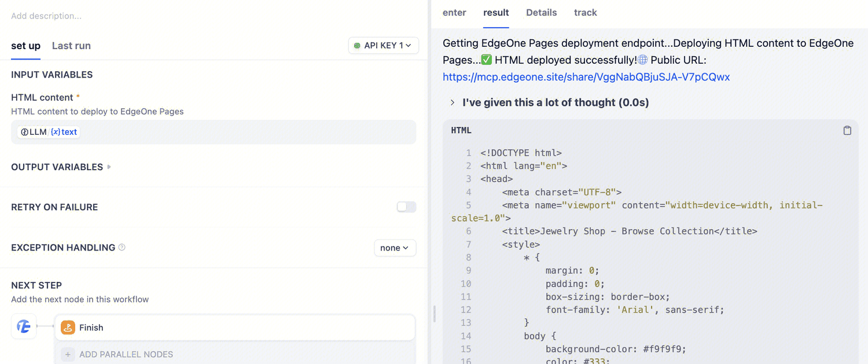Open the API KEY 1 dropdown
This screenshot has height=364, width=868.
click(x=383, y=46)
